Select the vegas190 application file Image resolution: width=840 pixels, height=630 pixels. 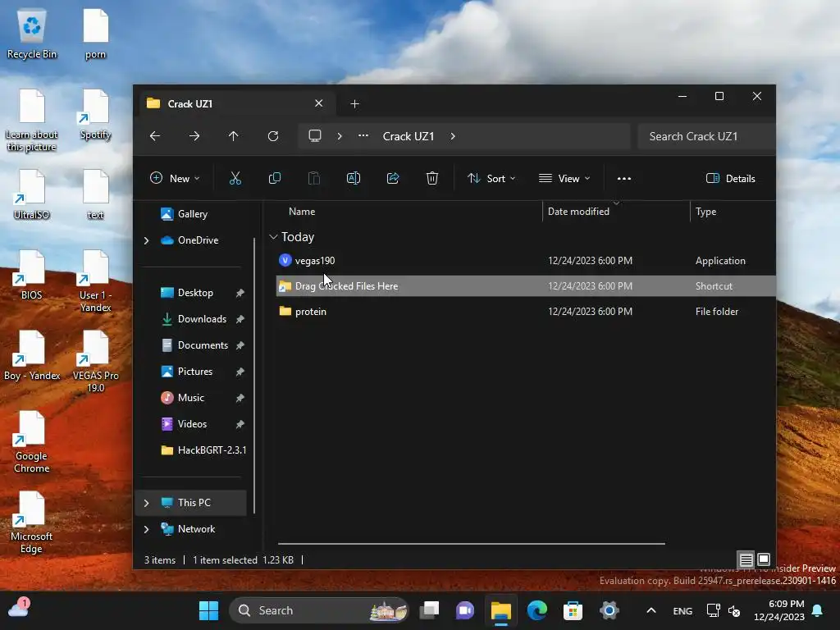click(526, 261)
